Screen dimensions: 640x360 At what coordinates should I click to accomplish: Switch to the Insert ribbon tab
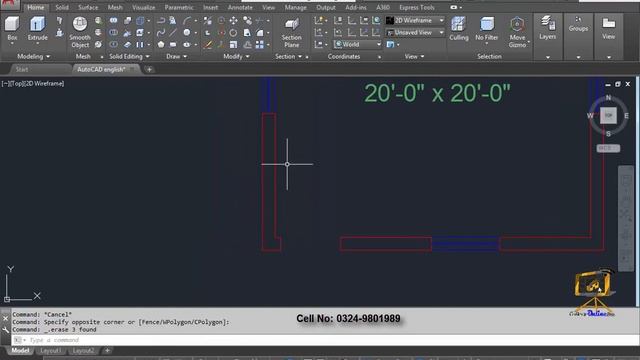pos(211,7)
